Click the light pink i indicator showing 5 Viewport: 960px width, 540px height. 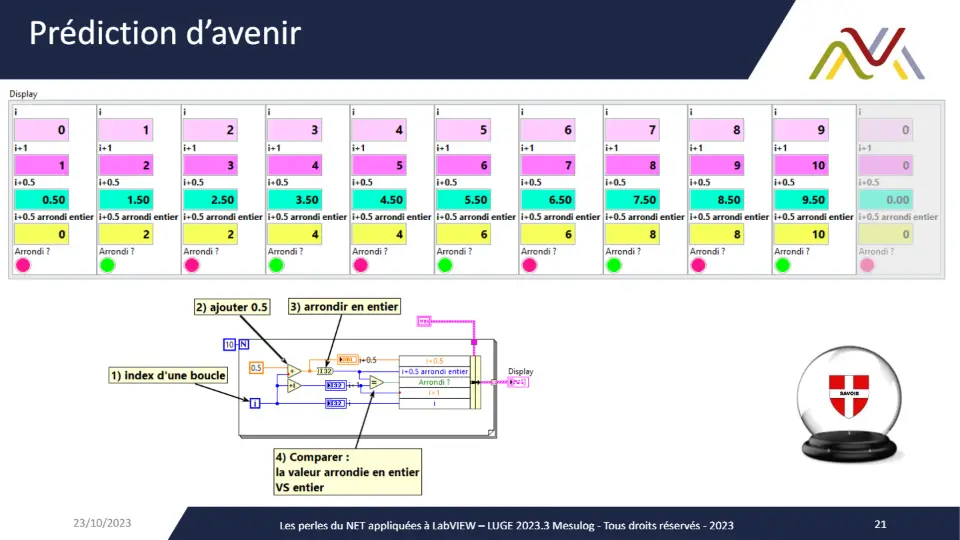463,130
